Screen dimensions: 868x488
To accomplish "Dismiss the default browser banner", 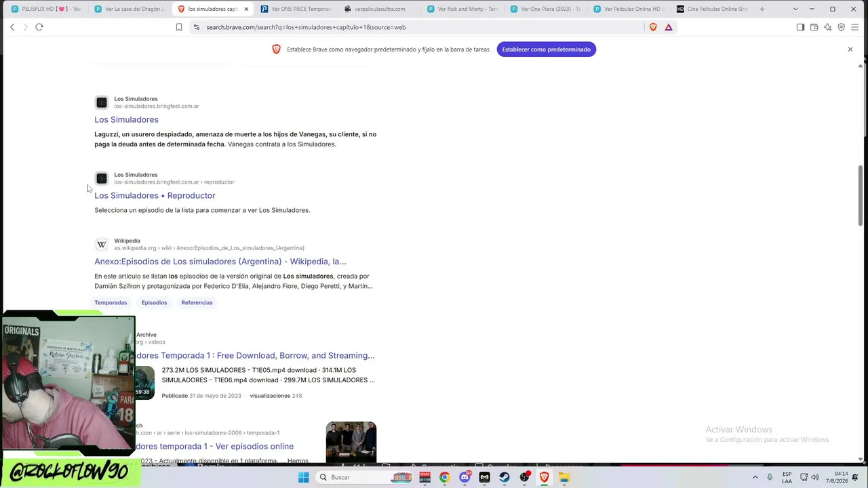I will (x=850, y=49).
